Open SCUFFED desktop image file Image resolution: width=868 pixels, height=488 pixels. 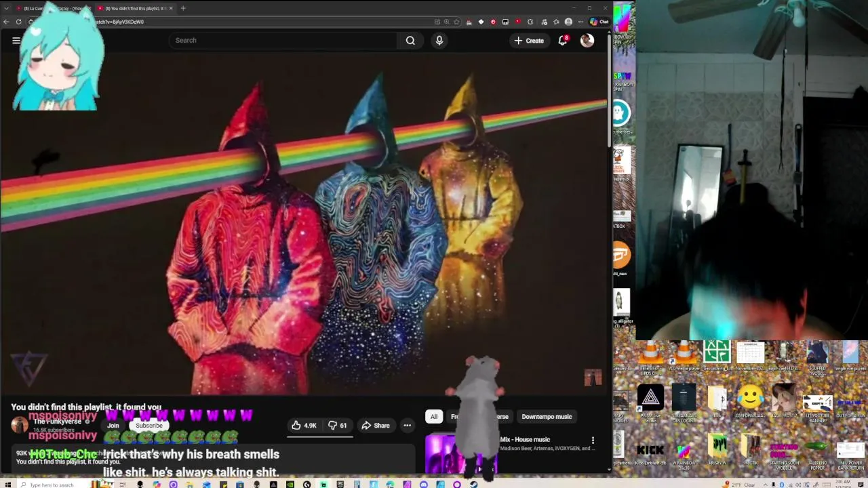(817, 357)
